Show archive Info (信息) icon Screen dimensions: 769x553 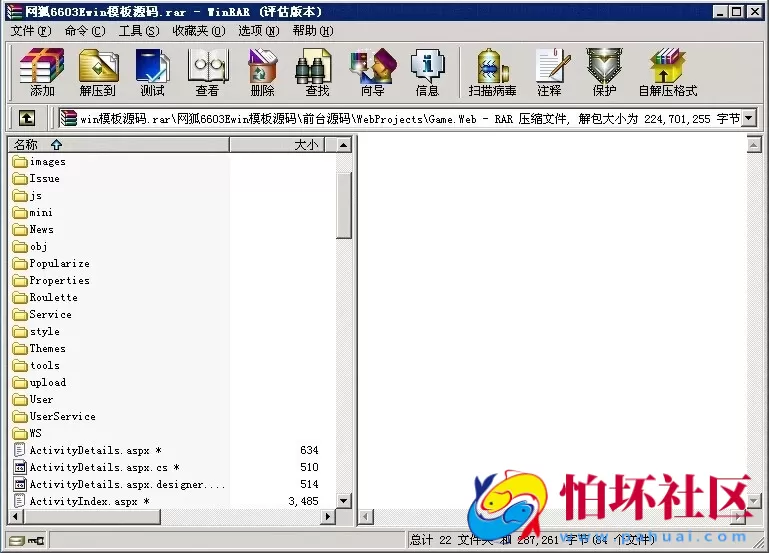[427, 72]
